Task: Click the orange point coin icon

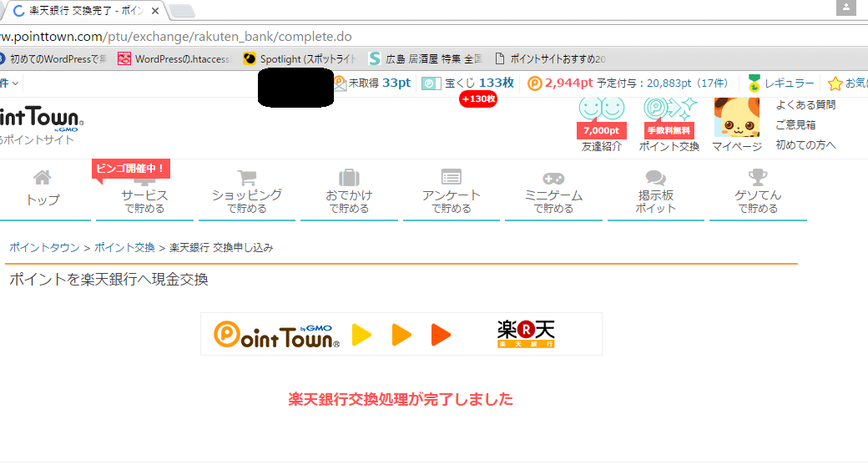Action: (534, 83)
